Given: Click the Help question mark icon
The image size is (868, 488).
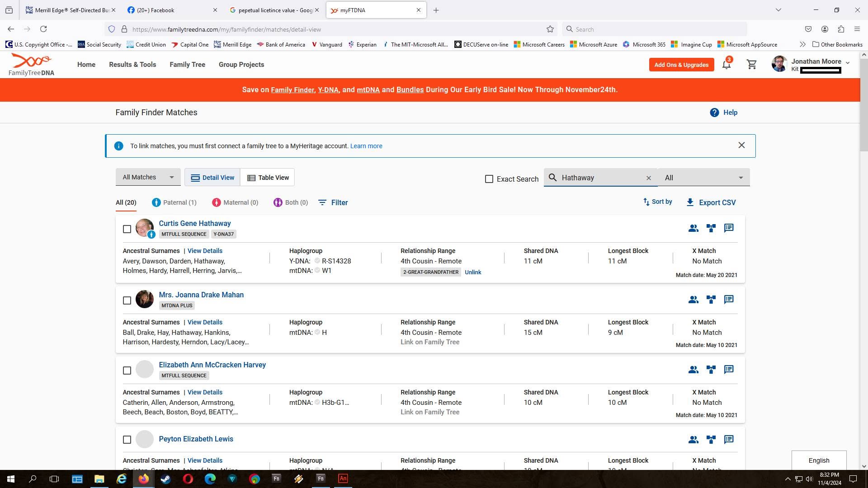Looking at the screenshot, I should (x=714, y=113).
